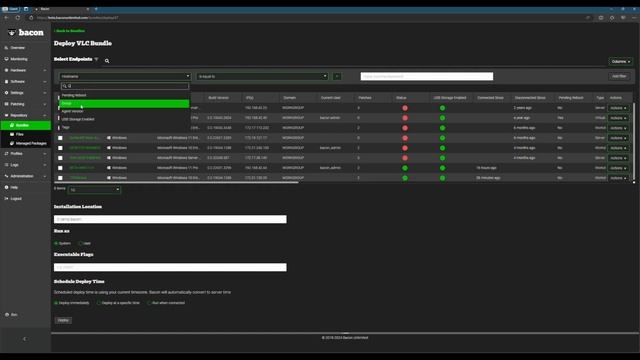The height and width of the screenshot is (360, 640).
Task: Open the 'is equal to' operator dropdown
Action: pos(262,76)
